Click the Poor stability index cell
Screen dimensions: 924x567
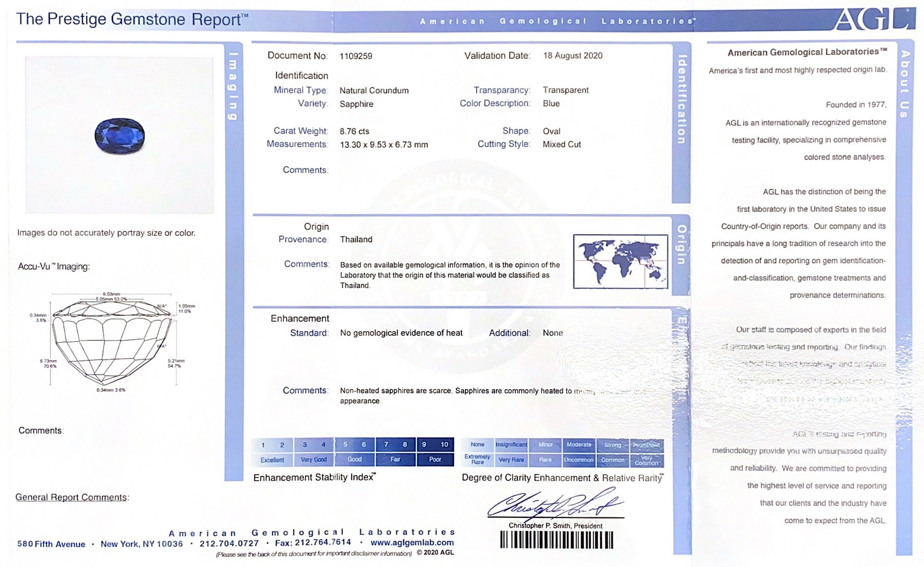tap(435, 460)
